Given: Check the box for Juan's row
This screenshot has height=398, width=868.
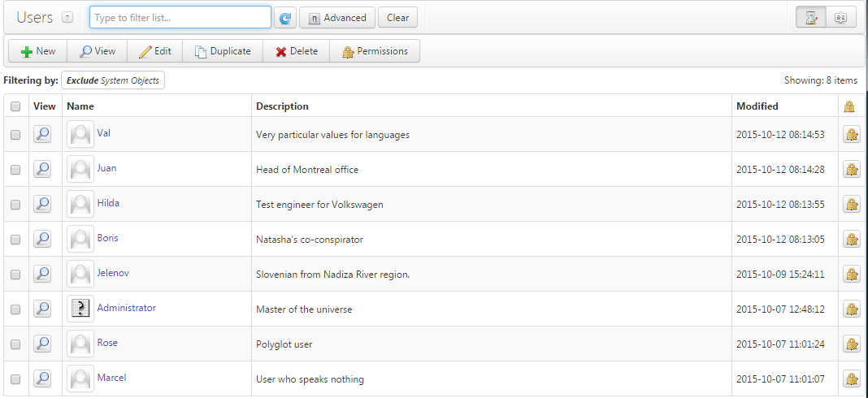Looking at the screenshot, I should 15,170.
